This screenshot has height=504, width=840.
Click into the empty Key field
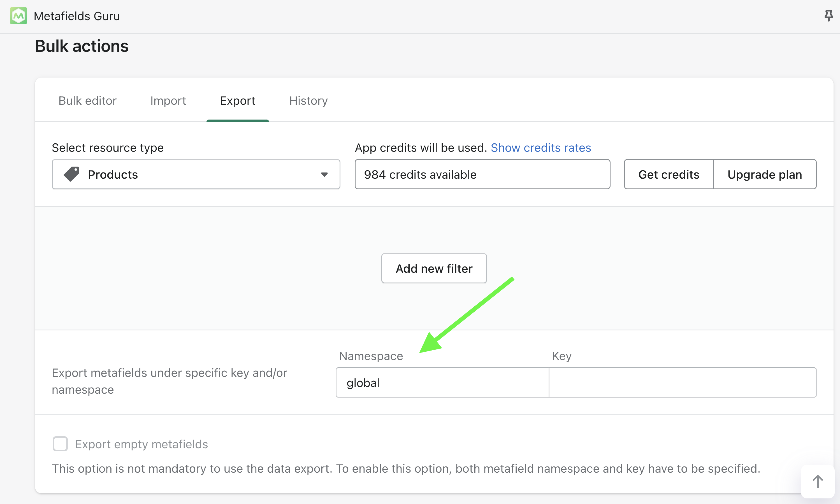point(682,383)
